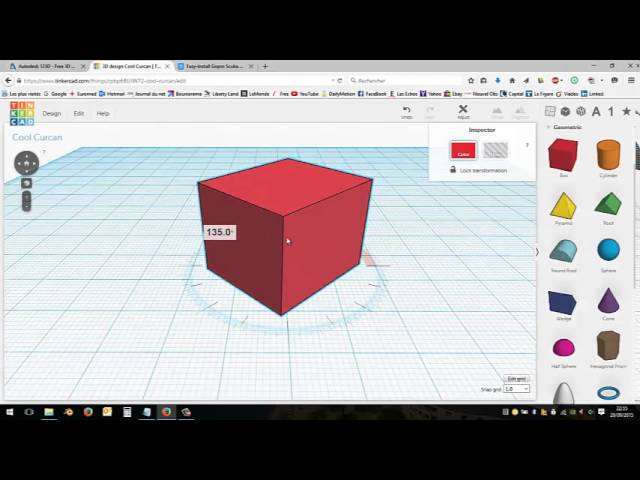Image resolution: width=640 pixels, height=480 pixels.
Task: Click the browser home icon
Action: (512, 80)
